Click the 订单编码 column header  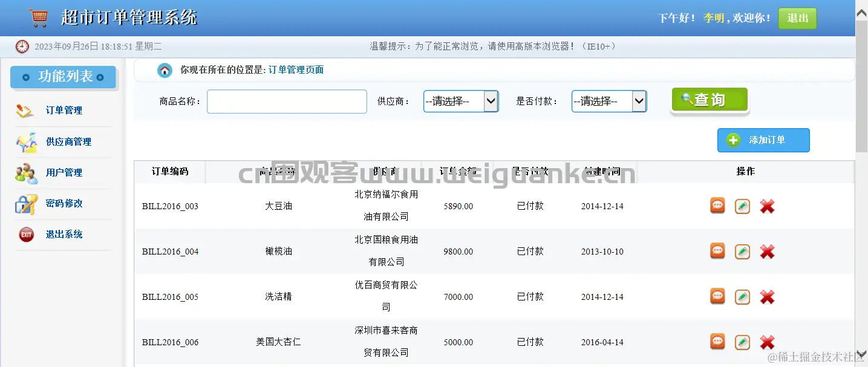[170, 172]
